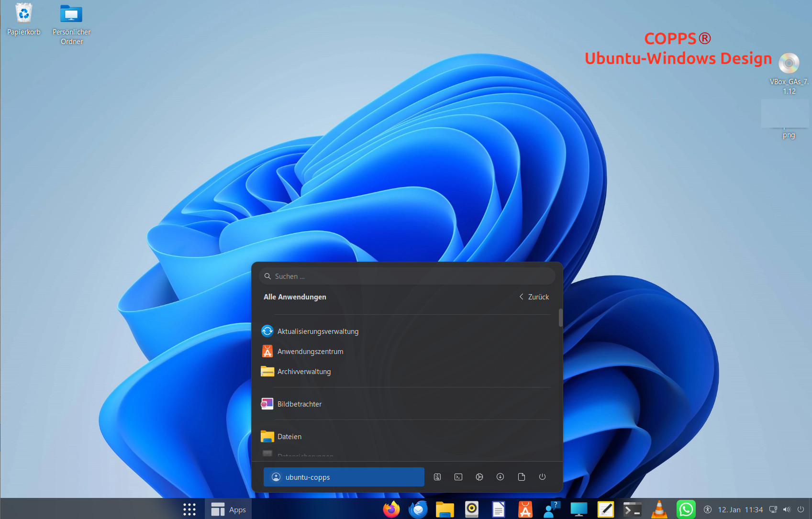Click the Apps button on the taskbar
812x519 pixels.
point(229,509)
